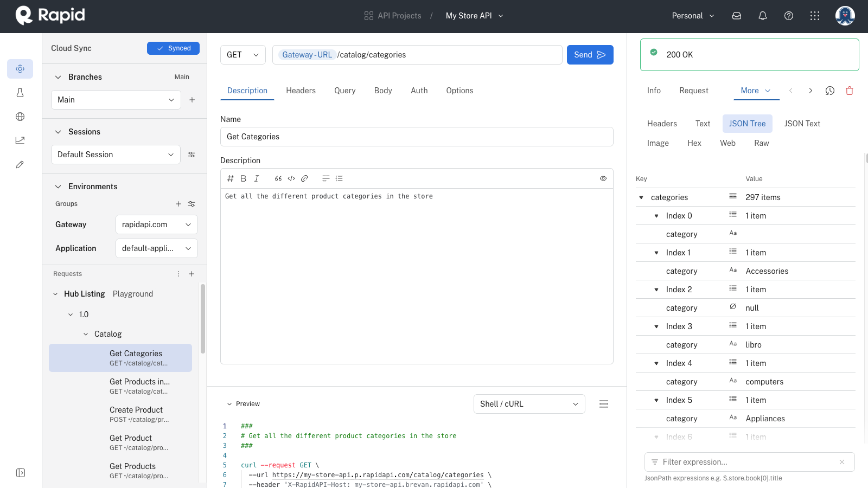Viewport: 868px width, 488px height.
Task: Collapse the Environments section
Action: [x=58, y=187]
